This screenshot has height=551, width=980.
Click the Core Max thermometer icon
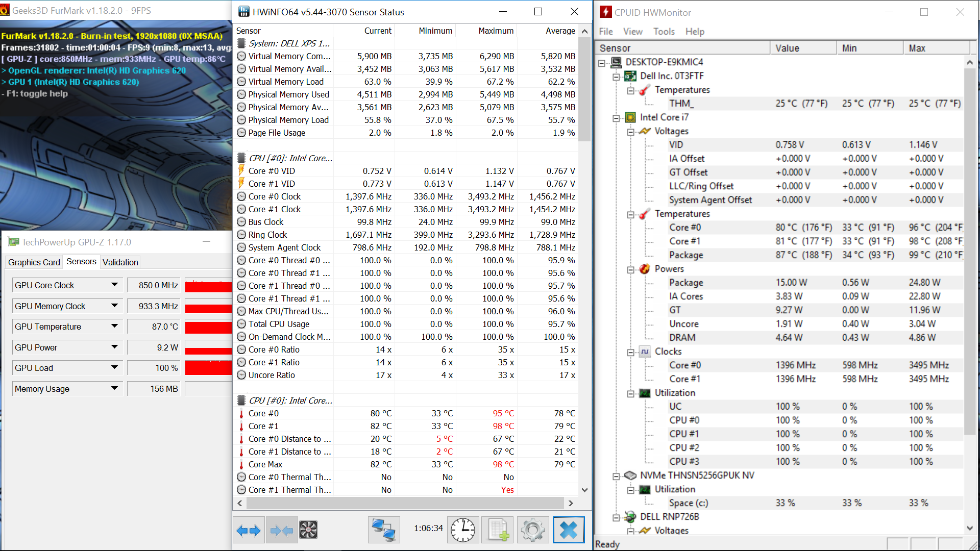point(241,464)
